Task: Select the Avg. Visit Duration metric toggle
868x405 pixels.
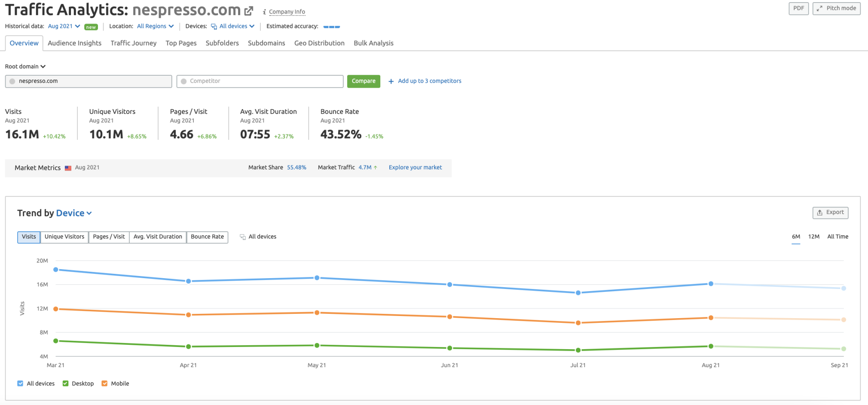Action: point(158,237)
